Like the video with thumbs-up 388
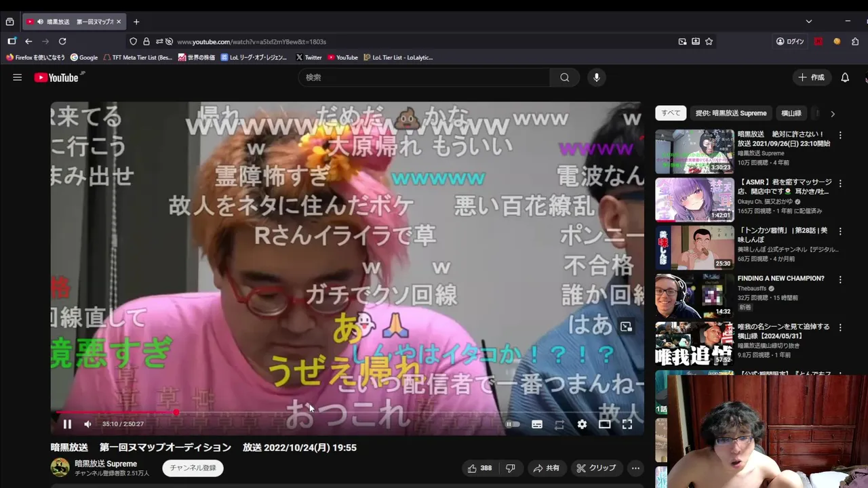The width and height of the screenshot is (868, 488). [479, 468]
